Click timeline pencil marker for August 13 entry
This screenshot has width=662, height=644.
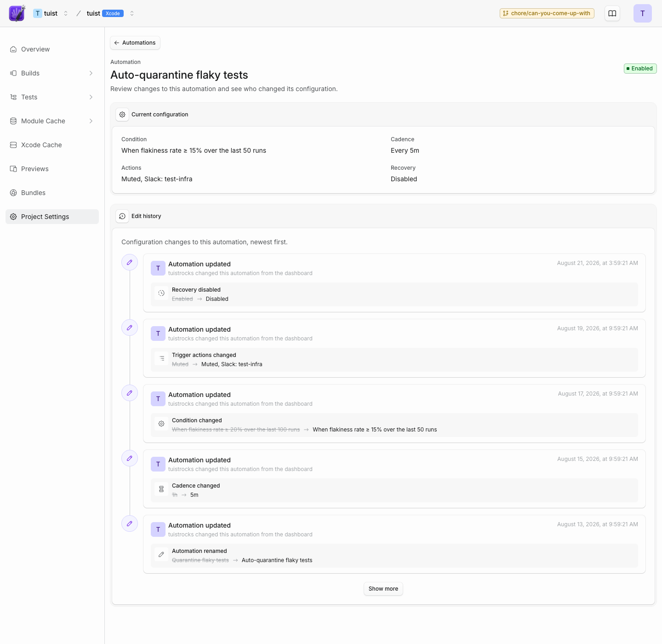pyautogui.click(x=130, y=523)
